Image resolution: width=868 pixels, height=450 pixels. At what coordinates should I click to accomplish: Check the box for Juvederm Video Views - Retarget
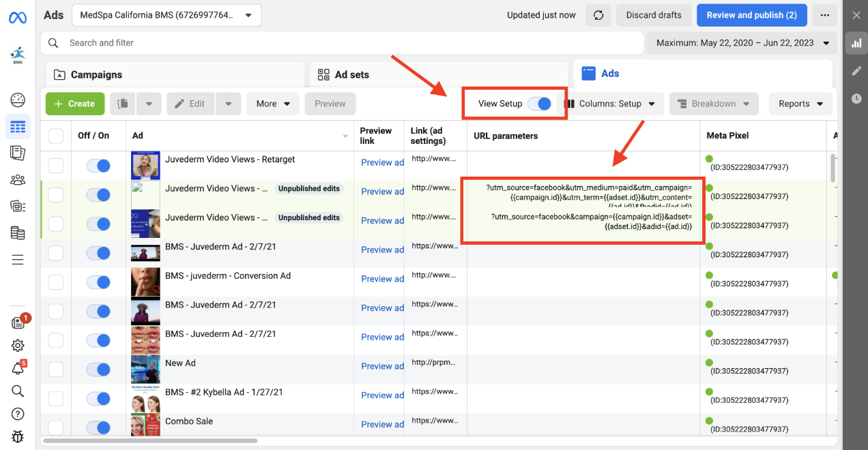[56, 166]
